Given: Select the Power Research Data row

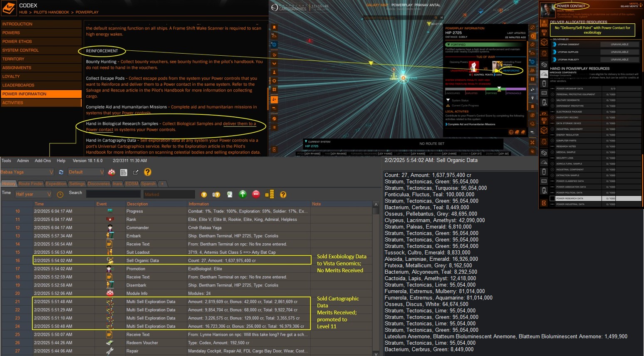Looking at the screenshot, I should tap(595, 198).
